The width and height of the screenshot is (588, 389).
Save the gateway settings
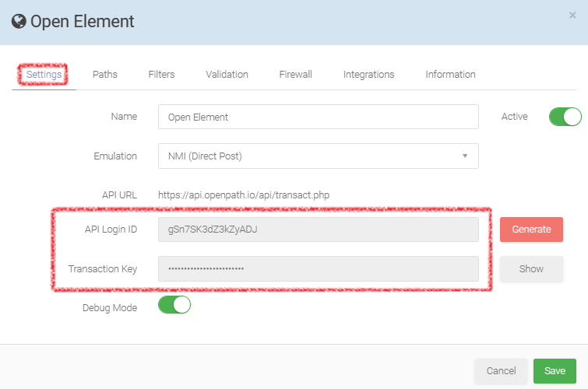tap(555, 371)
